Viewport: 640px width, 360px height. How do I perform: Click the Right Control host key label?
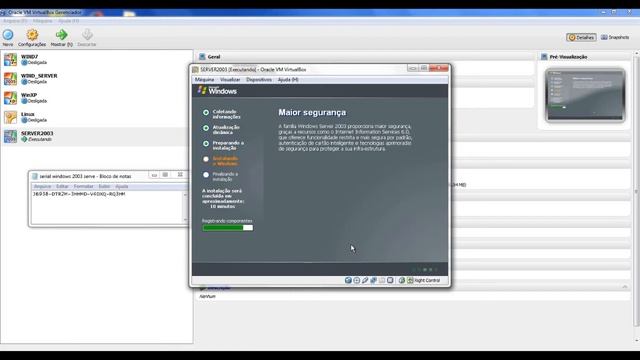427,280
